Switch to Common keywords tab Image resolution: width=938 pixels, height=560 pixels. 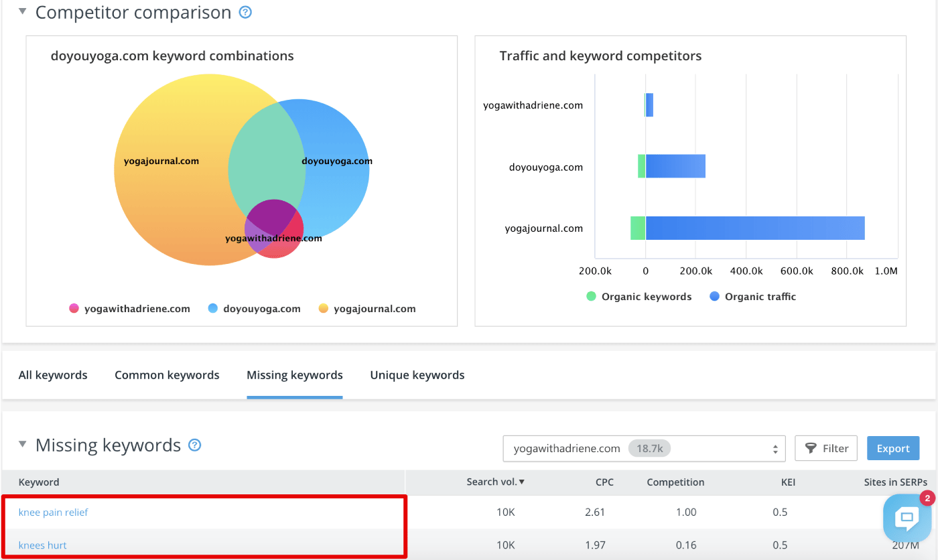(x=167, y=375)
